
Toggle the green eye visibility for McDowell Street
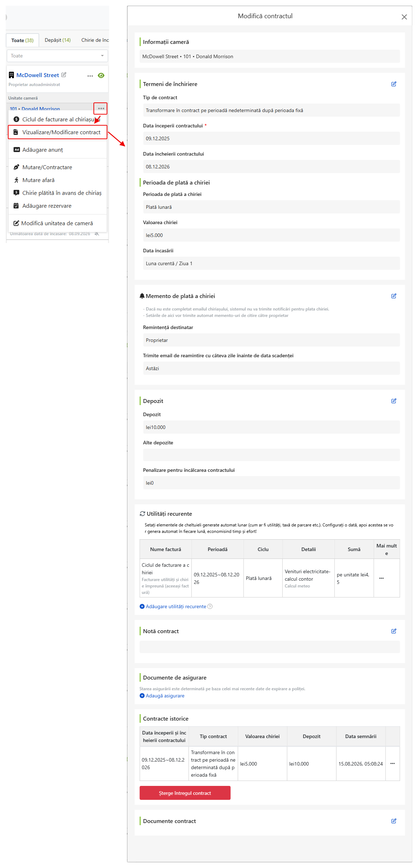(101, 75)
